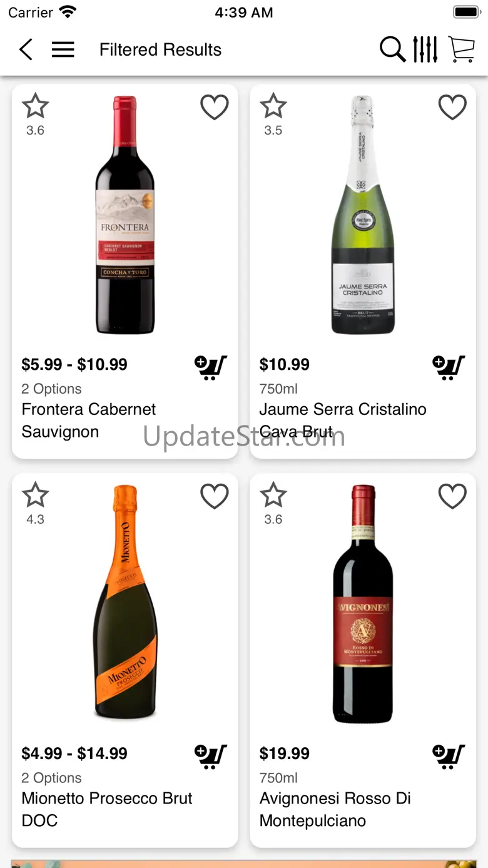This screenshot has width=488, height=868.
Task: Open the Avignonesi bottle image
Action: click(363, 604)
